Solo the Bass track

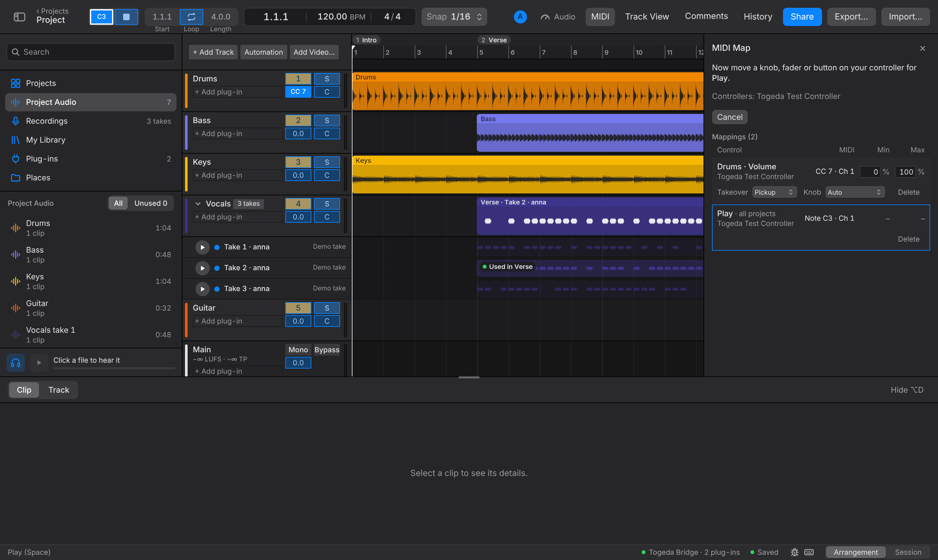point(327,120)
